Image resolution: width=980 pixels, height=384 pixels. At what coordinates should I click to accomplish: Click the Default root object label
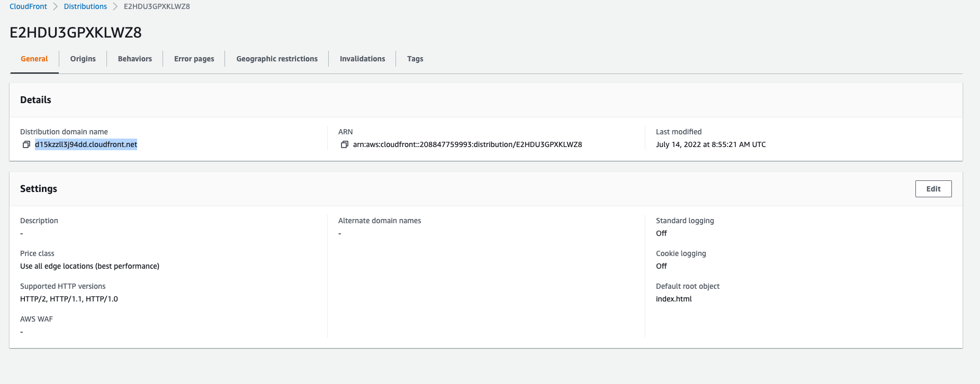click(x=688, y=286)
